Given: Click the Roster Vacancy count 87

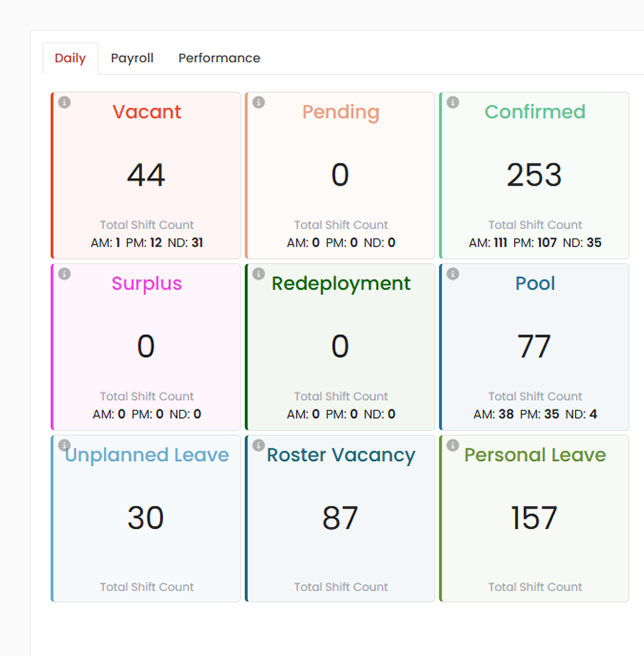Looking at the screenshot, I should (340, 518).
